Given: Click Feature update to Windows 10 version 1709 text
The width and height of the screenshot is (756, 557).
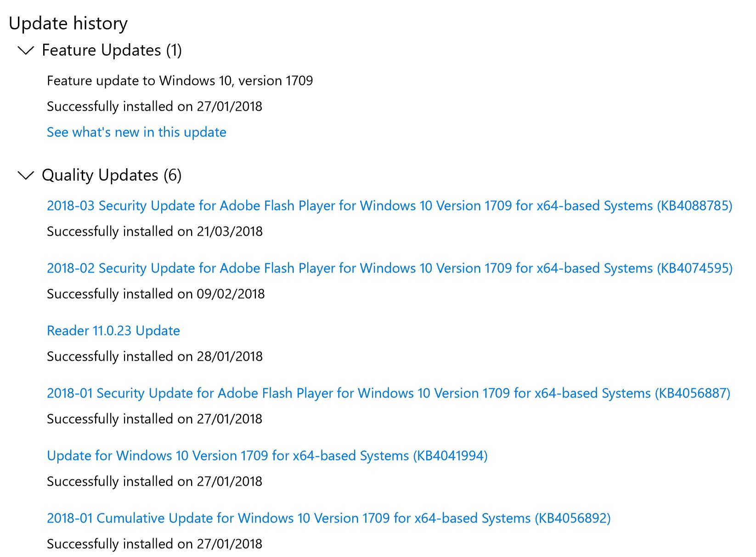Looking at the screenshot, I should (x=180, y=81).
